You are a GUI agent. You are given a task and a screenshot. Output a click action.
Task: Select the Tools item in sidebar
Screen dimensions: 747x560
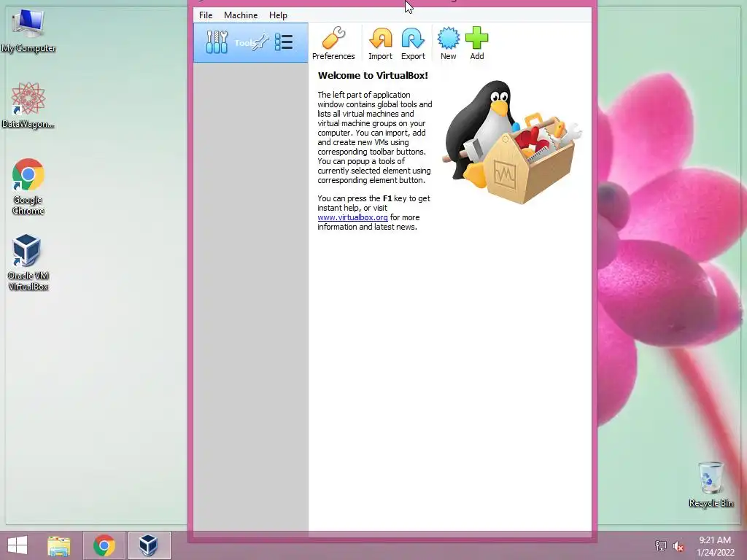251,43
